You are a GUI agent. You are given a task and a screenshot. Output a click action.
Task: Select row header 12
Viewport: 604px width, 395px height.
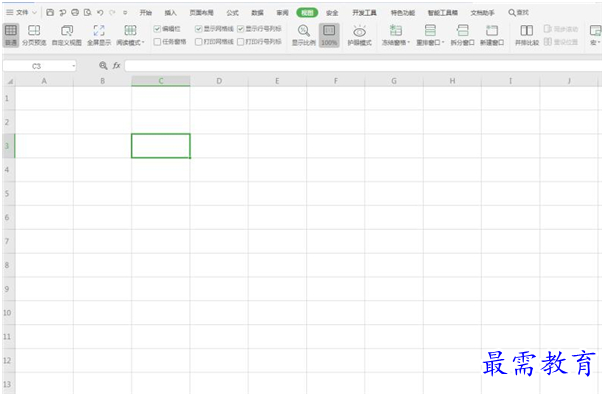coord(7,361)
